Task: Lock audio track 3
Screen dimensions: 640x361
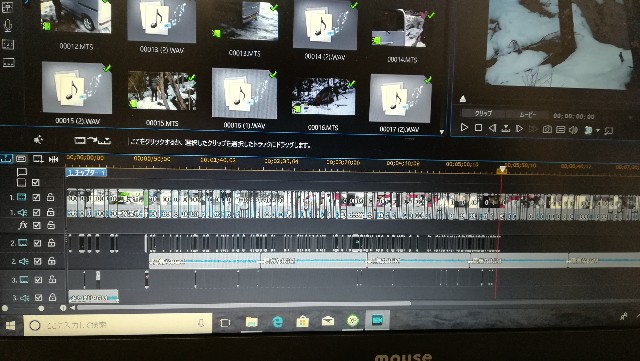Action: tap(53, 297)
